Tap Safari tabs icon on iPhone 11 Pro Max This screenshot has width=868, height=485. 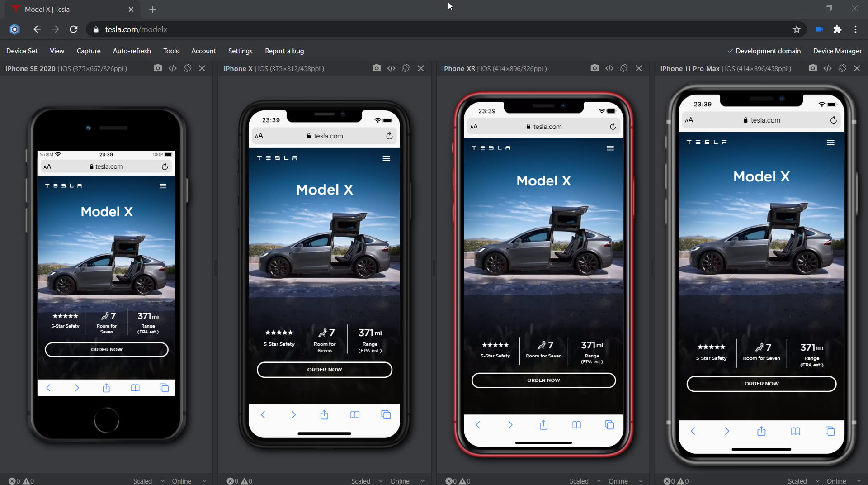pyautogui.click(x=830, y=431)
